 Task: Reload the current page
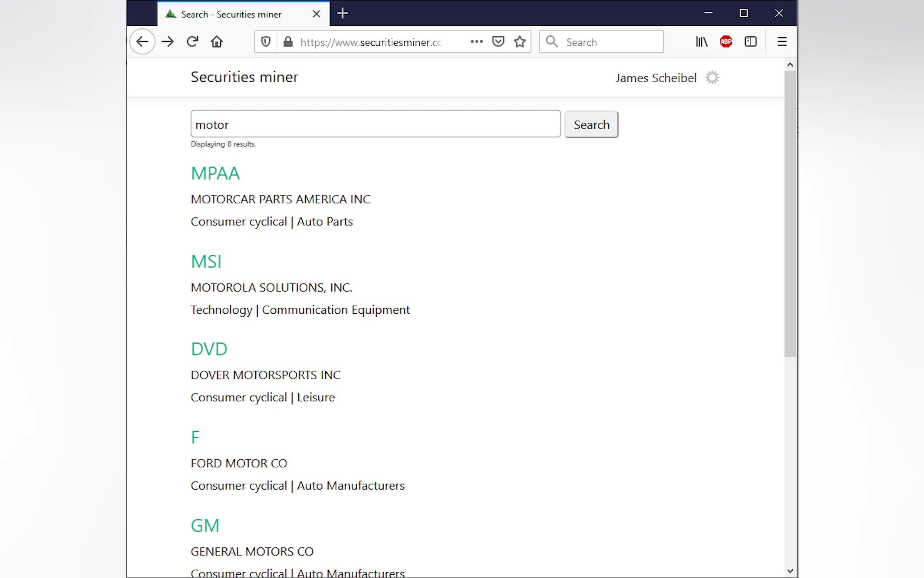pos(192,41)
